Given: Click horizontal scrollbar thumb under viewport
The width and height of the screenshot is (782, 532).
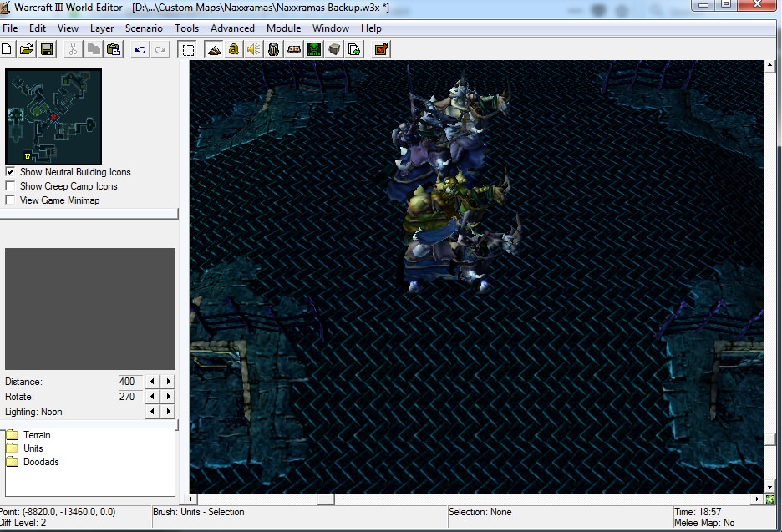Looking at the screenshot, I should pyautogui.click(x=326, y=499).
